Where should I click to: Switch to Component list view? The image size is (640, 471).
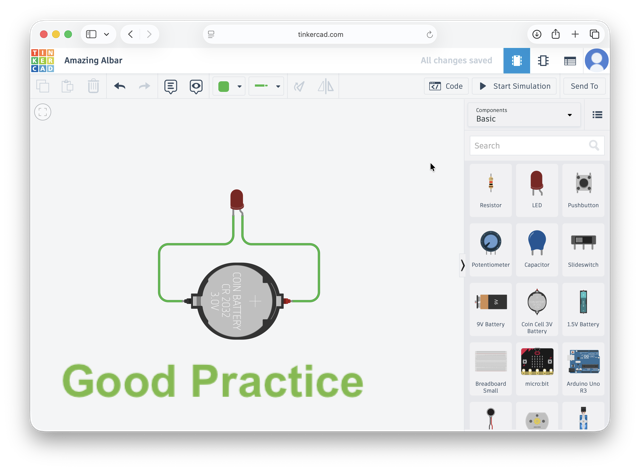coord(570,61)
